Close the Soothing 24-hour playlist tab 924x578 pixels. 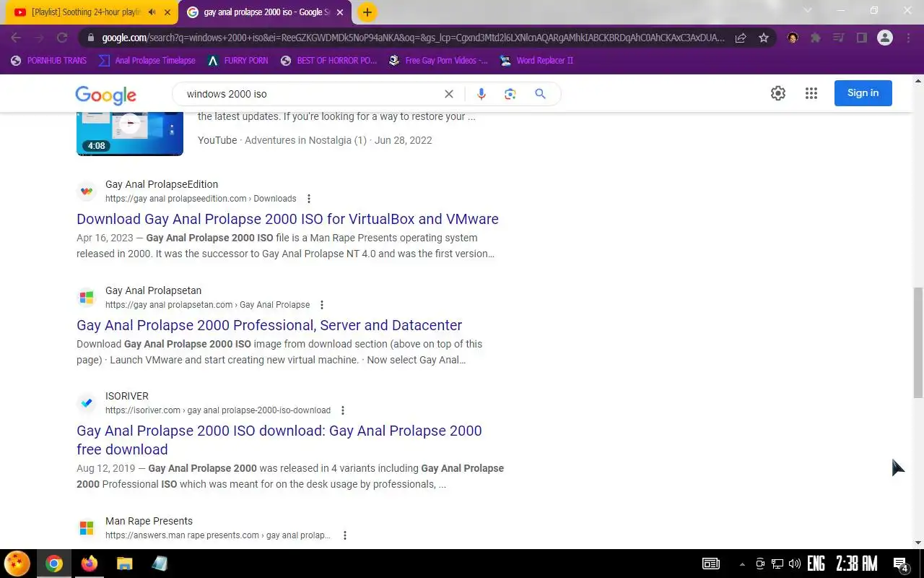point(167,12)
